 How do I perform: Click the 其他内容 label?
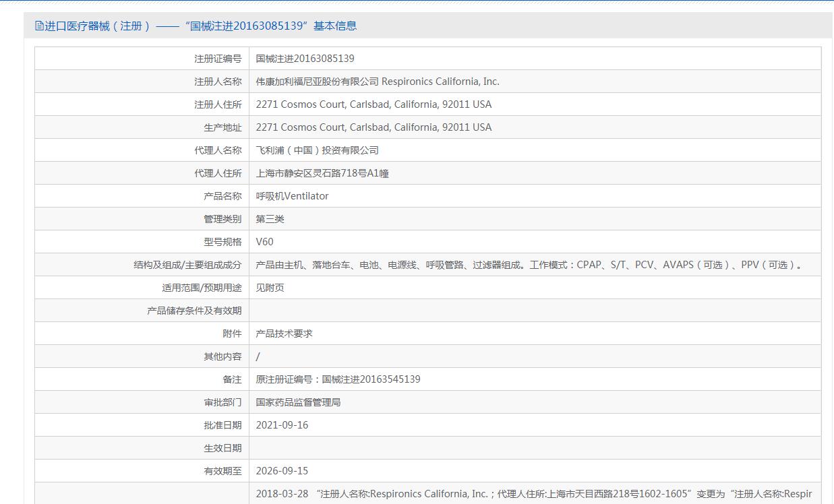[222, 356]
